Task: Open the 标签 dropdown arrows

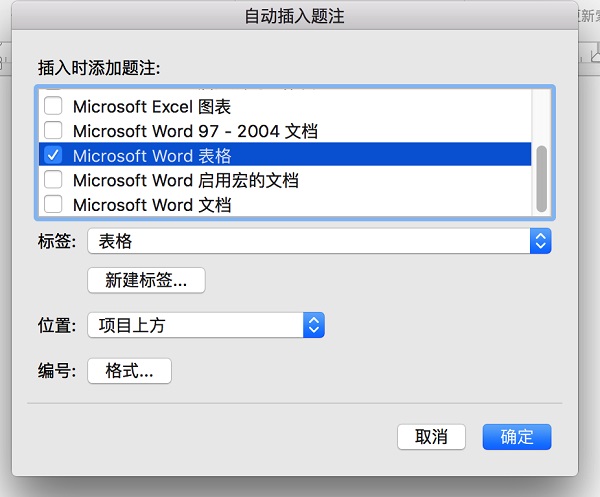Action: coord(540,241)
